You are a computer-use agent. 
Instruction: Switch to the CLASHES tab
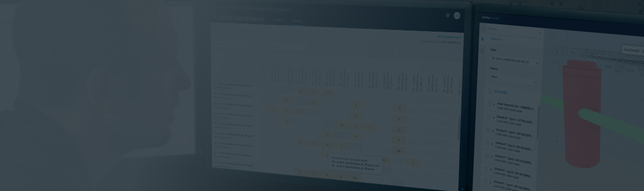click(297, 21)
